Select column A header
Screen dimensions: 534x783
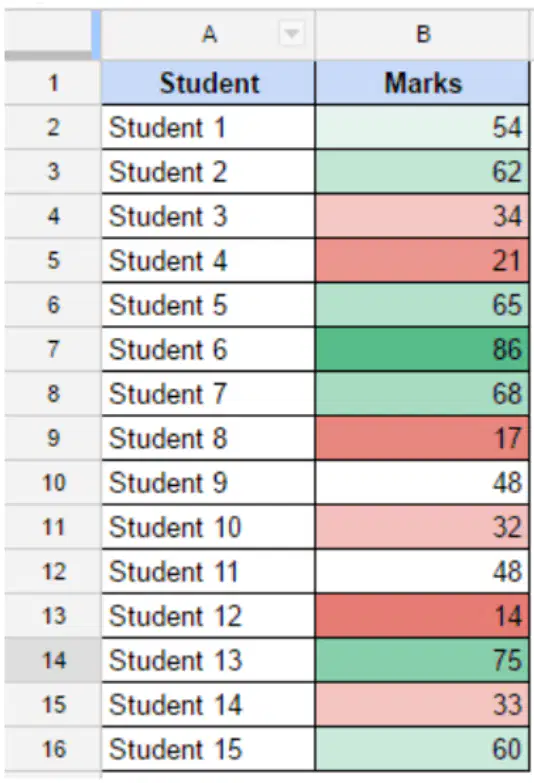coord(208,34)
